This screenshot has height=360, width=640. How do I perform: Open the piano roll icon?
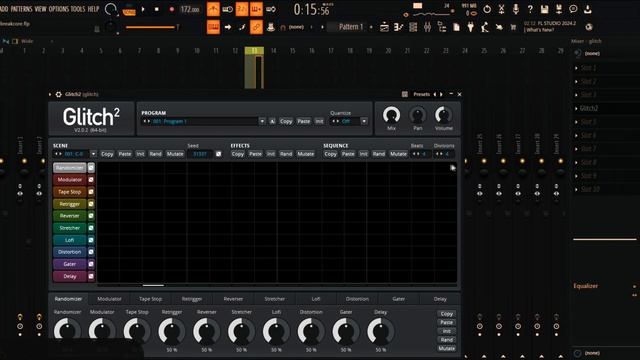tap(398, 27)
